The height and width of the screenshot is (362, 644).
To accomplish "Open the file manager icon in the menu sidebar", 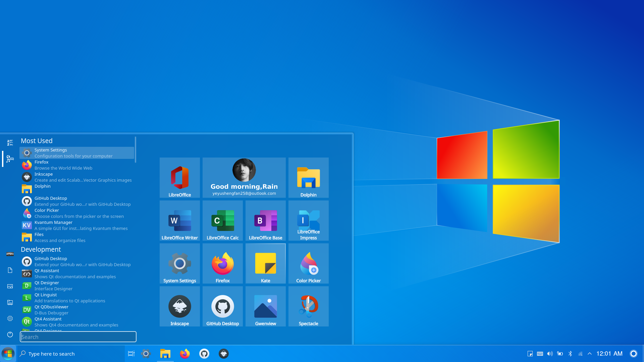I will pos(10,302).
